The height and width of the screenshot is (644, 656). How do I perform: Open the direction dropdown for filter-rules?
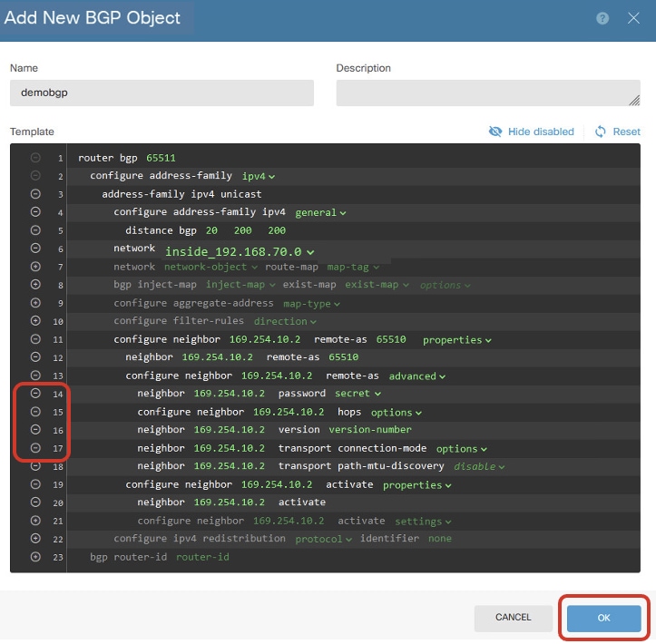point(285,322)
